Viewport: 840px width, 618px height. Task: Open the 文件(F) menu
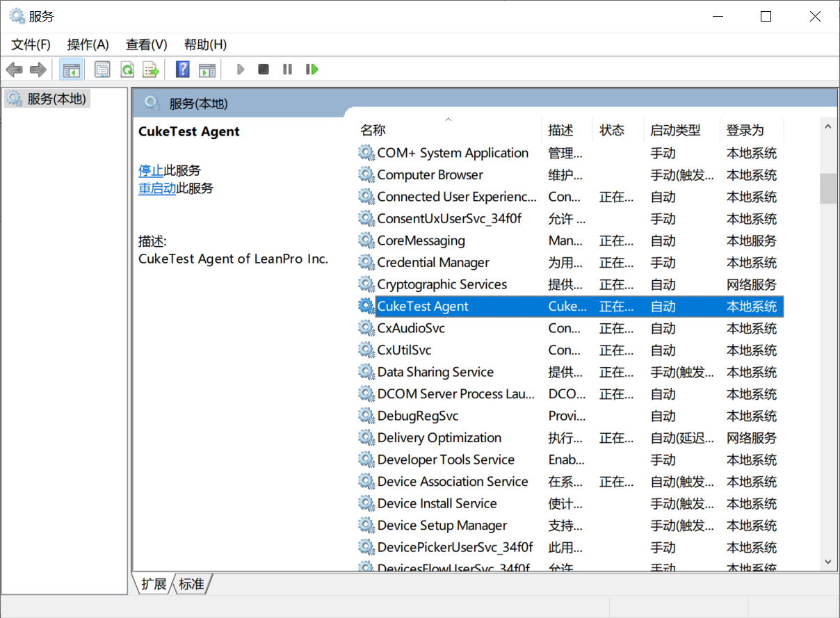[x=31, y=44]
